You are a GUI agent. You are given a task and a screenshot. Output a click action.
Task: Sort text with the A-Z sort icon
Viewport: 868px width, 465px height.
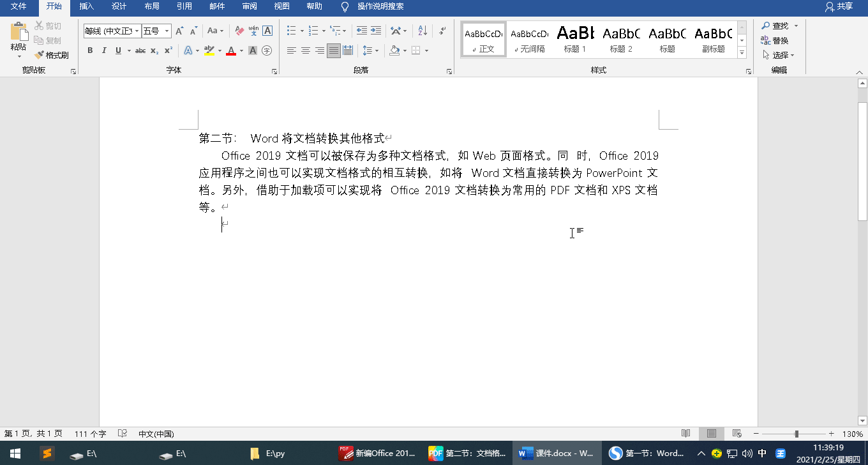pos(423,31)
